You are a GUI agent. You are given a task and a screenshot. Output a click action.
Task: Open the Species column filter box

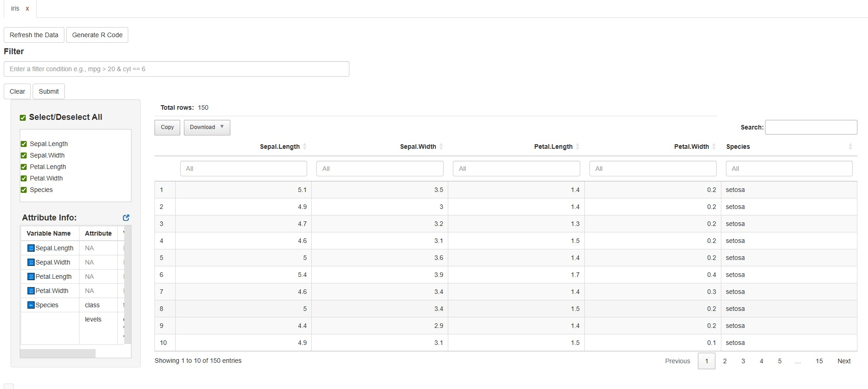[x=789, y=169]
